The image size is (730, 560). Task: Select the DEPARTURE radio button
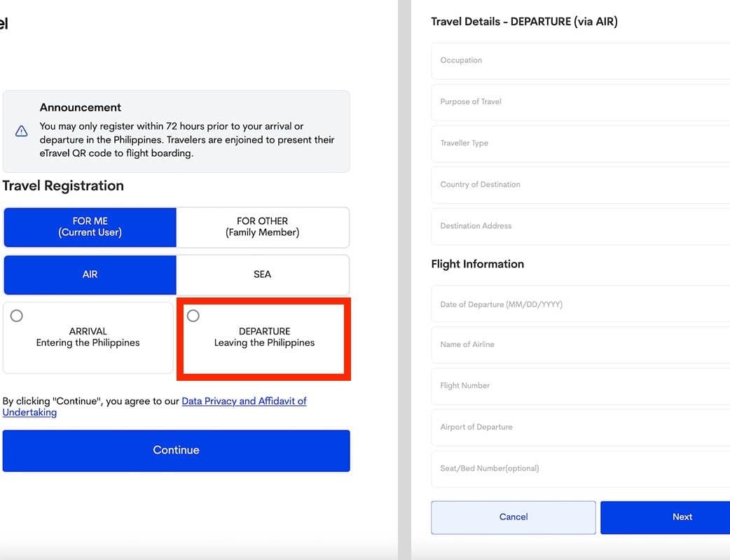coord(193,316)
